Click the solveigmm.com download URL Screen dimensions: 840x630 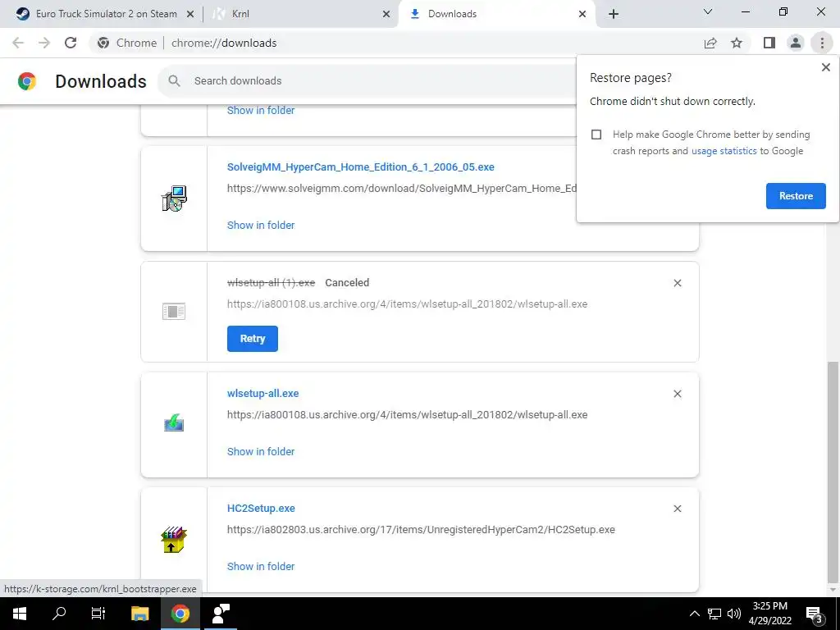click(402, 189)
